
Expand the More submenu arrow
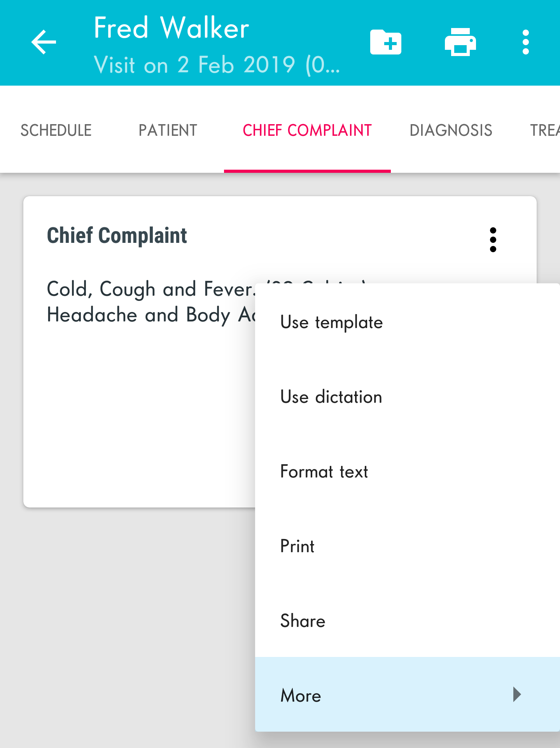point(517,694)
